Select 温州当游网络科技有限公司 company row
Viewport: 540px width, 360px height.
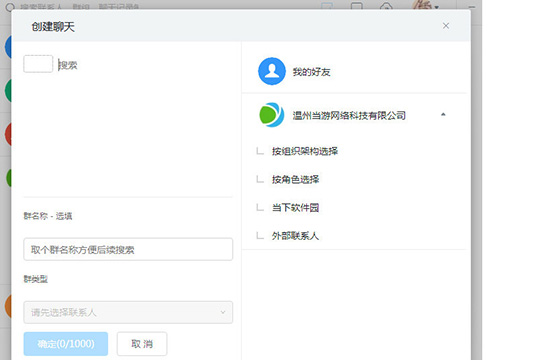(354, 115)
